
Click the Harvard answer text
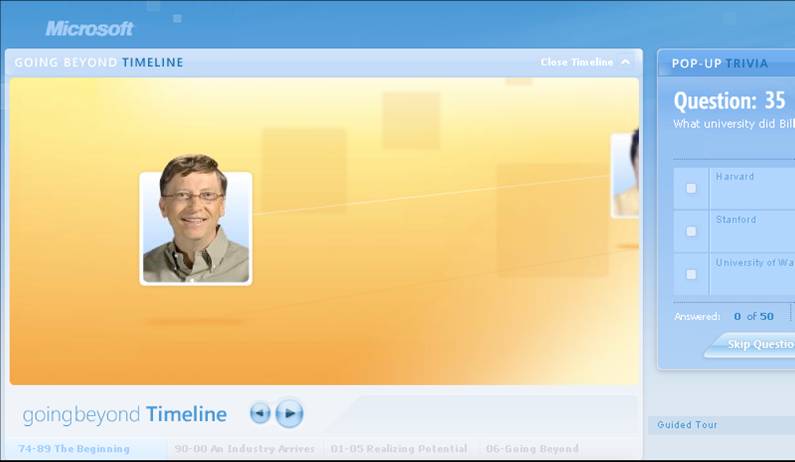[735, 177]
